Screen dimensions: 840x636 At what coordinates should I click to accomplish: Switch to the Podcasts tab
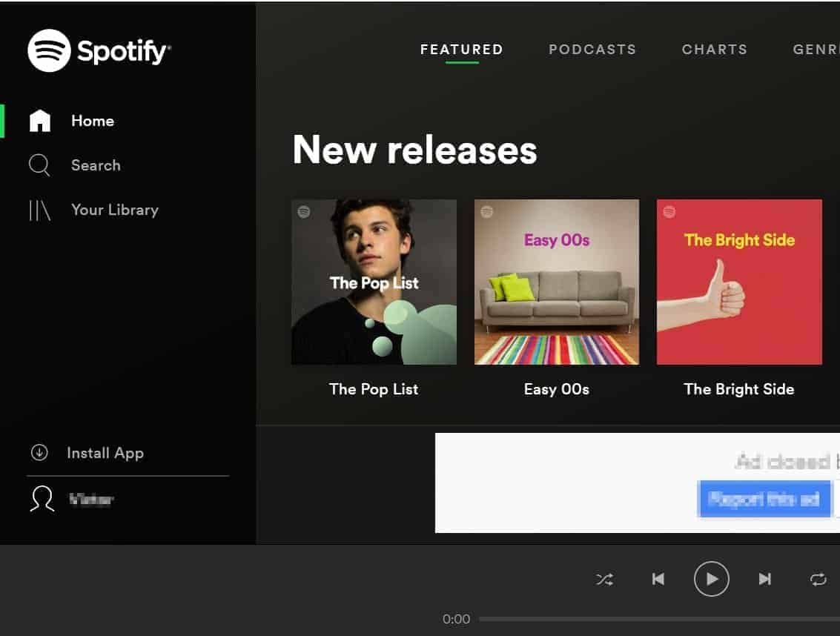coord(592,50)
